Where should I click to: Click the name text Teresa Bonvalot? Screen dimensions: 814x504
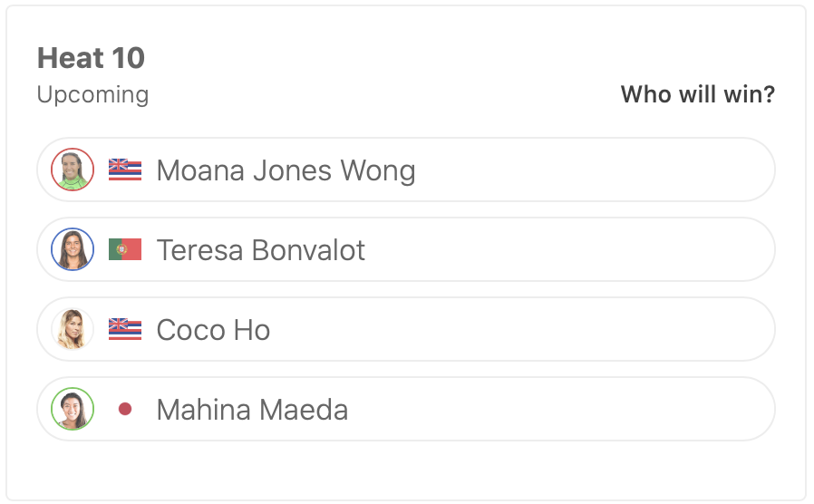click(x=261, y=250)
